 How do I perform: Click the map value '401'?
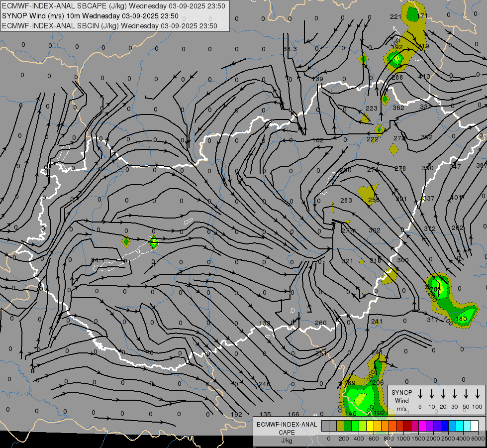[x=456, y=197]
